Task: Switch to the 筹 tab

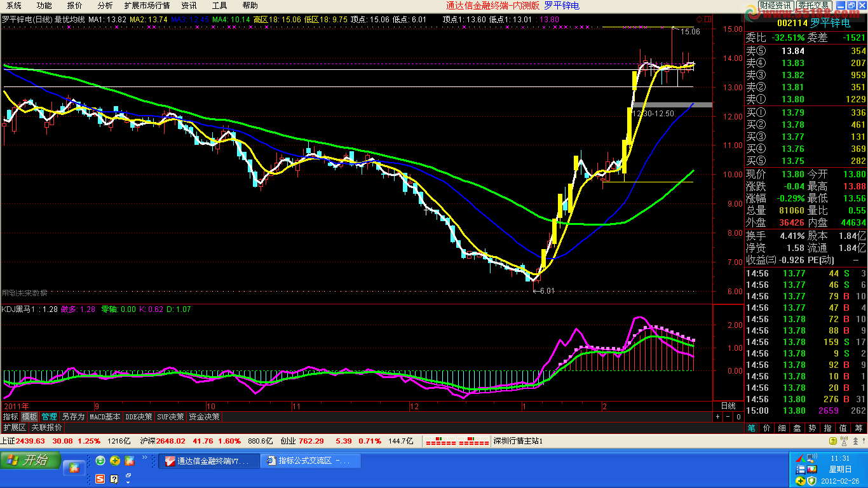Action: [x=859, y=428]
